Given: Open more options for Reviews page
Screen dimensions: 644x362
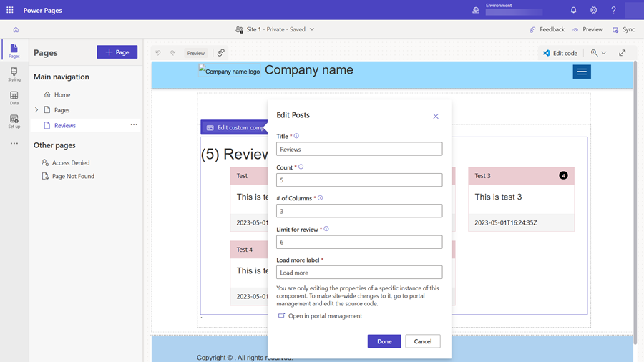Looking at the screenshot, I should [x=134, y=124].
